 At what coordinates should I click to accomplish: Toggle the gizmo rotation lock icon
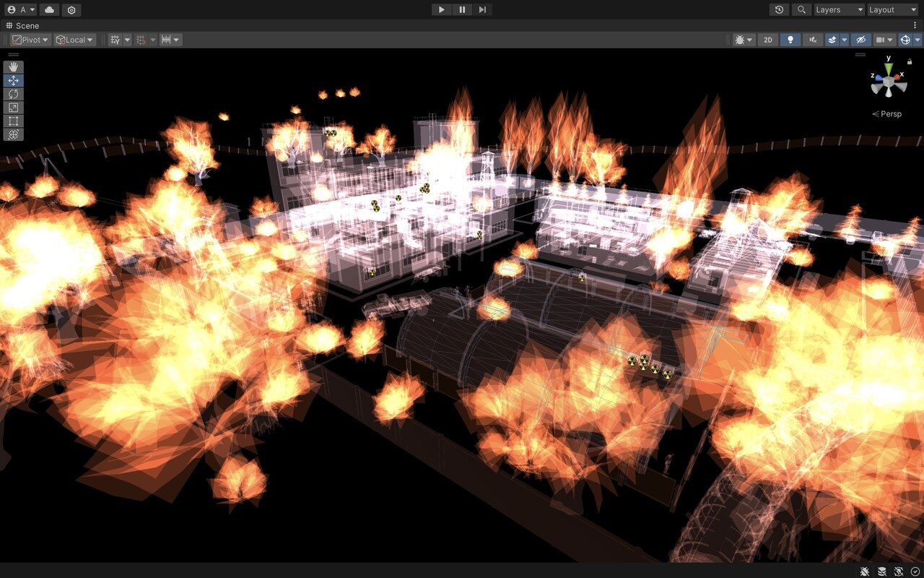pyautogui.click(x=910, y=62)
